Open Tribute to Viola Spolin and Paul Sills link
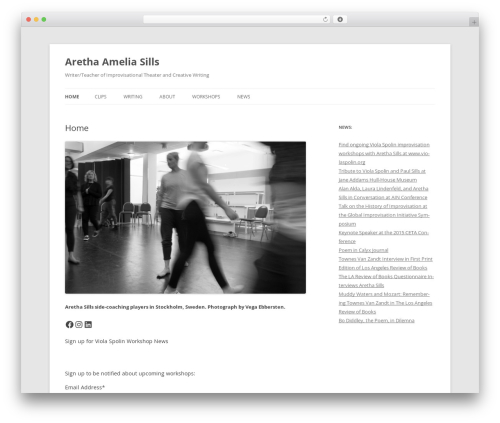The width and height of the screenshot is (500, 423). (x=382, y=175)
